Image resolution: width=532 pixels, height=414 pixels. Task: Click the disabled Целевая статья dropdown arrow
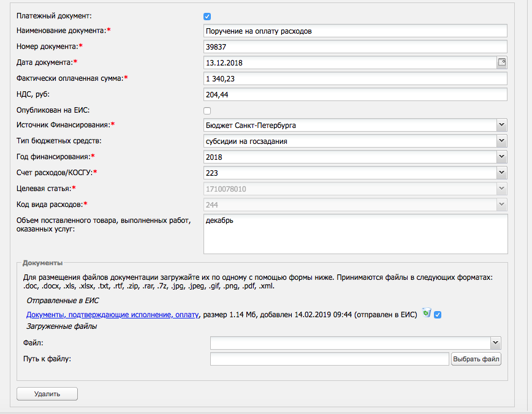click(x=502, y=189)
